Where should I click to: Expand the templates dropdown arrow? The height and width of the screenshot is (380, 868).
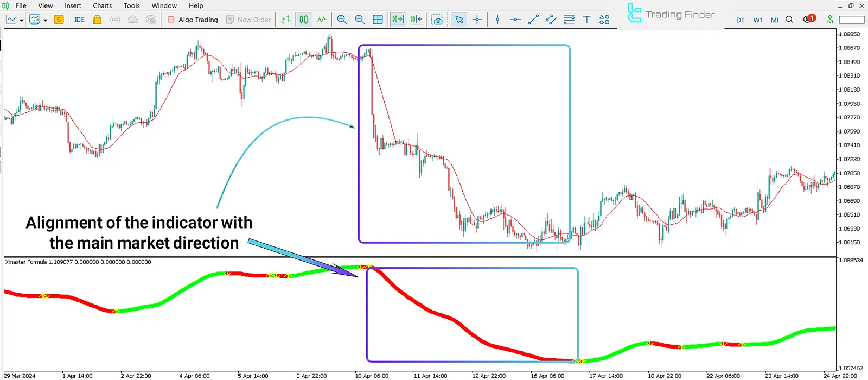[45, 20]
